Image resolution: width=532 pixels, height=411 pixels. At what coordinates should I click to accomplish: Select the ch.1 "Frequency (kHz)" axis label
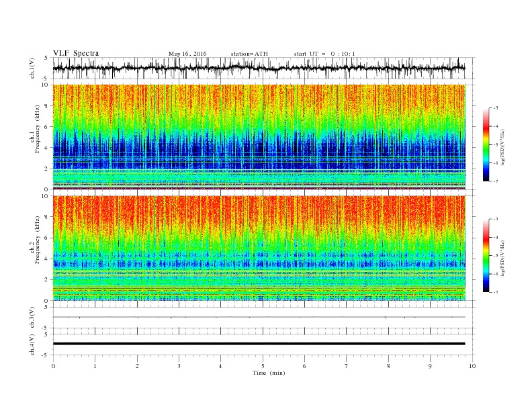click(38, 128)
